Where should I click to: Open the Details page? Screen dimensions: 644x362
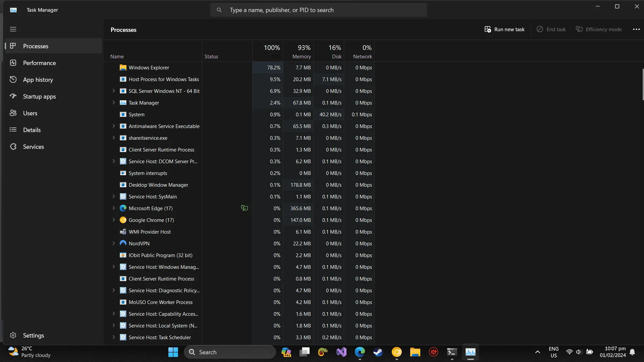click(x=53, y=130)
